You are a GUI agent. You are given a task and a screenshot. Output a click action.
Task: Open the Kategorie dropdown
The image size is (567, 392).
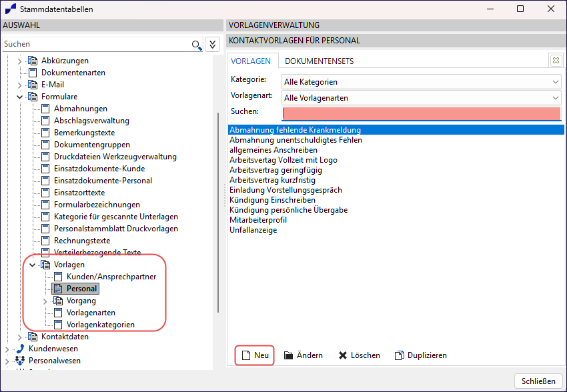422,81
